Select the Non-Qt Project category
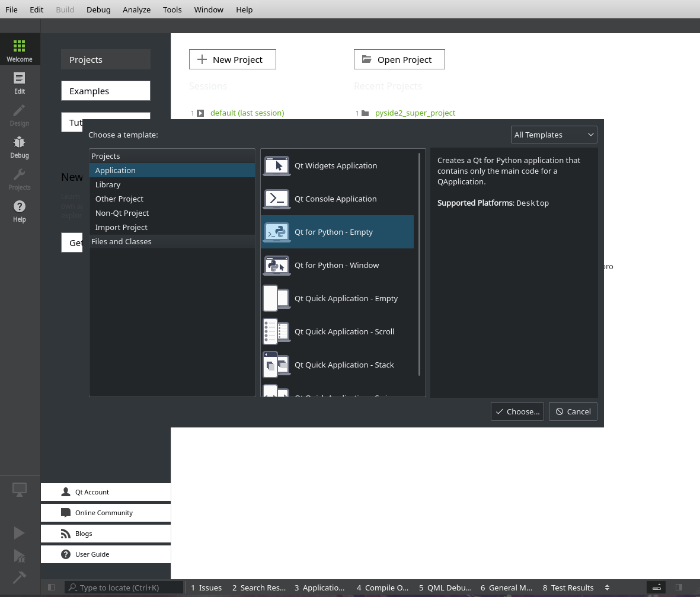The image size is (700, 597). click(172, 213)
